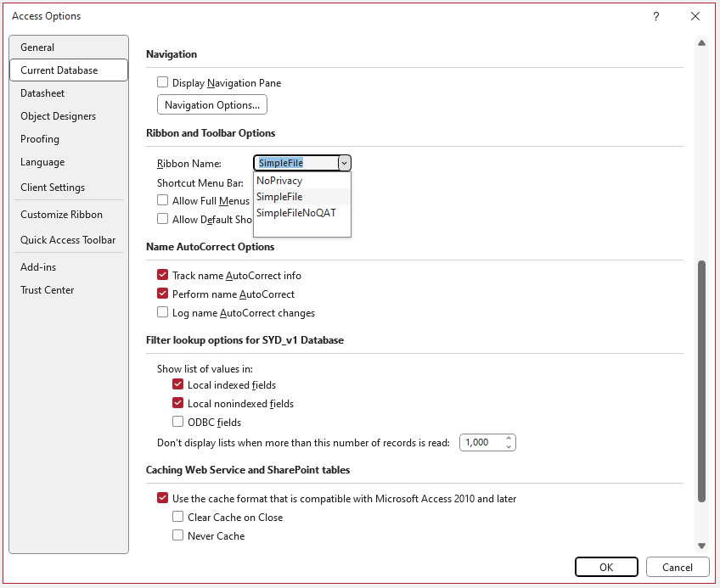This screenshot has width=720, height=588.
Task: Decrease the record count spinner value
Action: (509, 446)
